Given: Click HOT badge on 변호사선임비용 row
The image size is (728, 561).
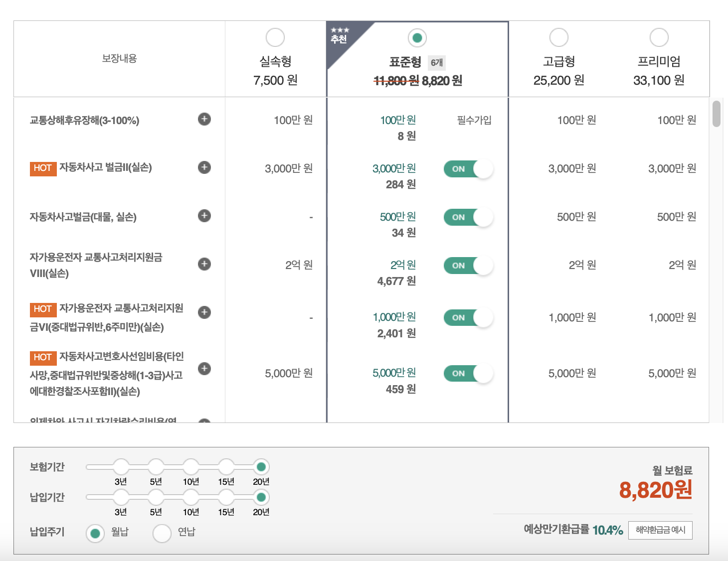Looking at the screenshot, I should (43, 358).
